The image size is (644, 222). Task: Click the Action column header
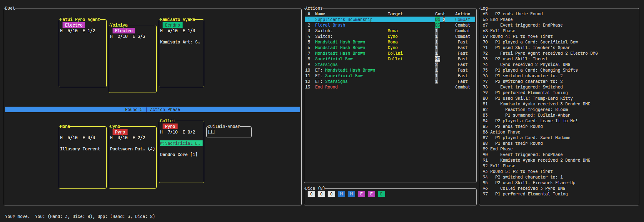click(x=463, y=14)
